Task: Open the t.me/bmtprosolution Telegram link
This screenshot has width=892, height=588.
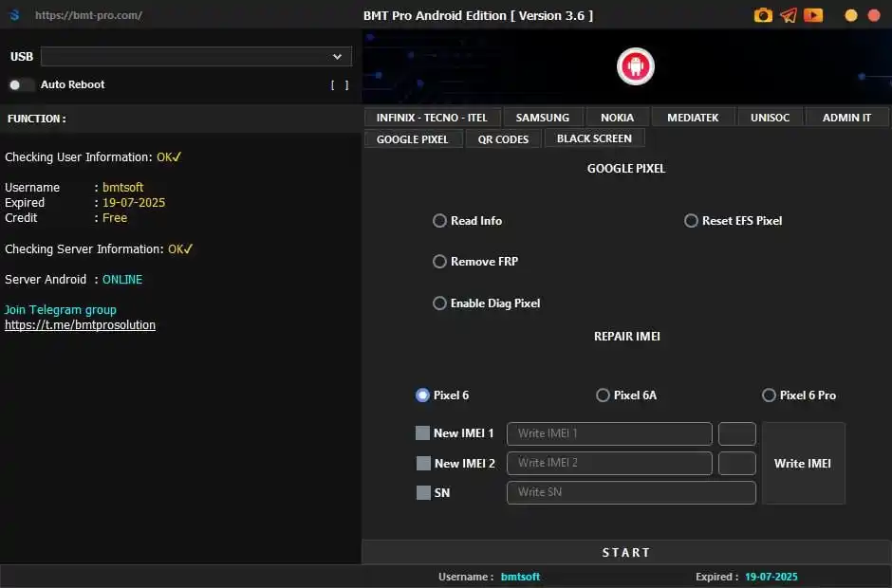Action: pos(81,325)
